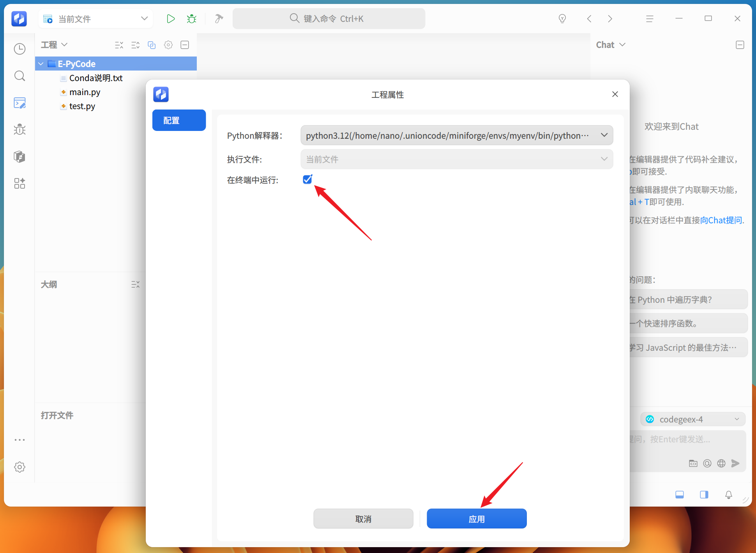756x553 pixels.
Task: Open the Python解释器 dropdown
Action: pos(457,135)
